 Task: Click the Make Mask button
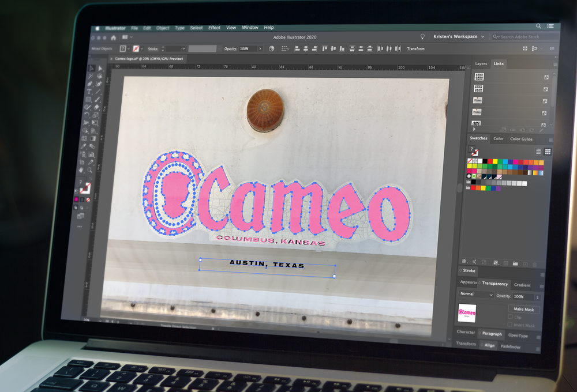click(524, 310)
